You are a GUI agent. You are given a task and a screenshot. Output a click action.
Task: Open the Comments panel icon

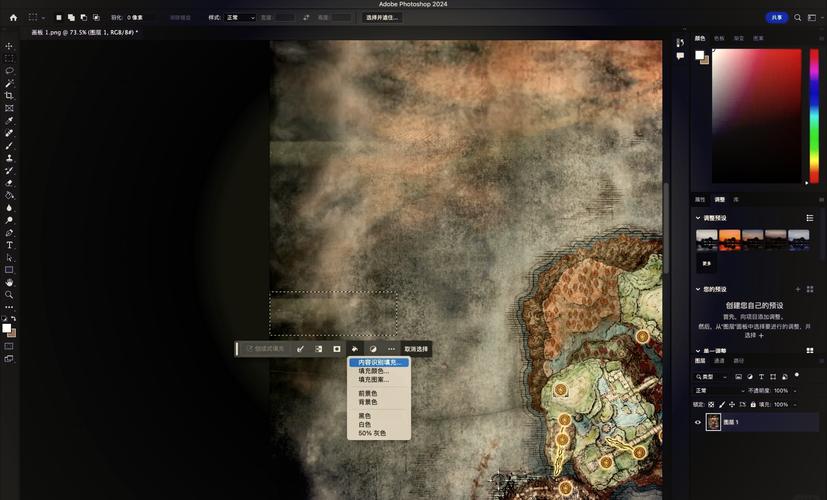[x=680, y=55]
